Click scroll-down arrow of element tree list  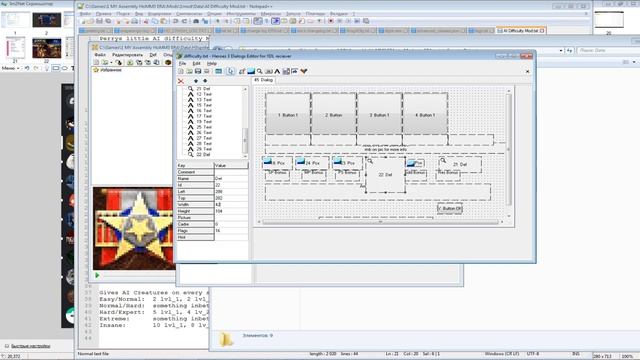tap(245, 156)
